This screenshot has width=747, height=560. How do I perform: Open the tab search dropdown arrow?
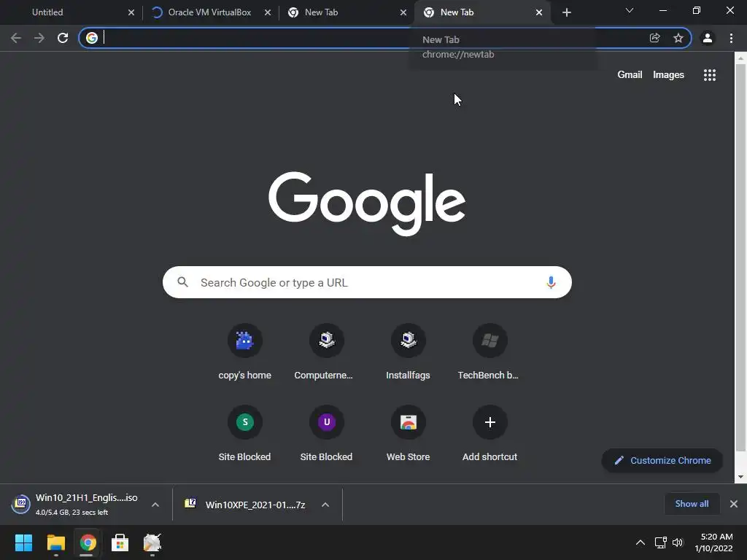[630, 10]
